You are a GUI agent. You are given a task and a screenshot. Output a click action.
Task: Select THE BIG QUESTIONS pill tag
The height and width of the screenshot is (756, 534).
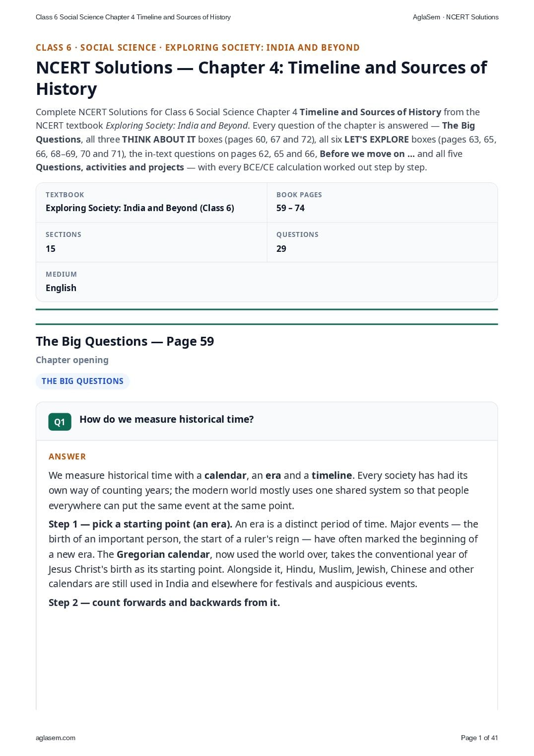point(82,381)
